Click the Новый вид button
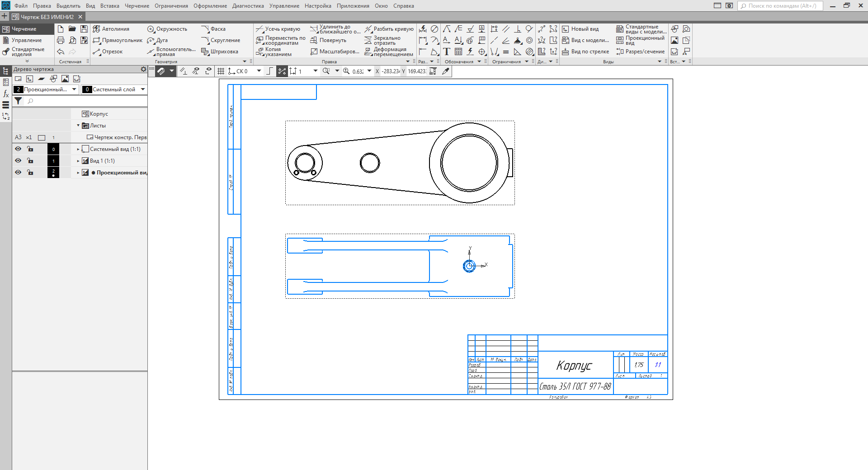 coord(580,29)
